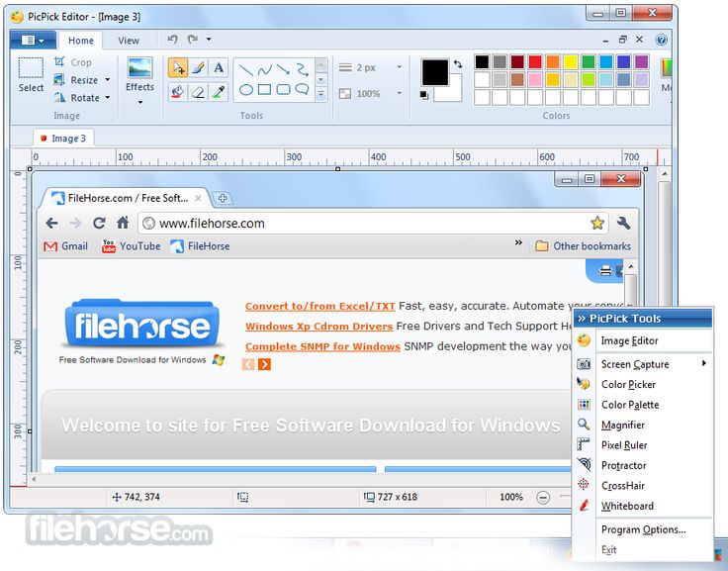Screen dimensions: 728x571
Task: Choose the curve line shape
Action: (265, 70)
